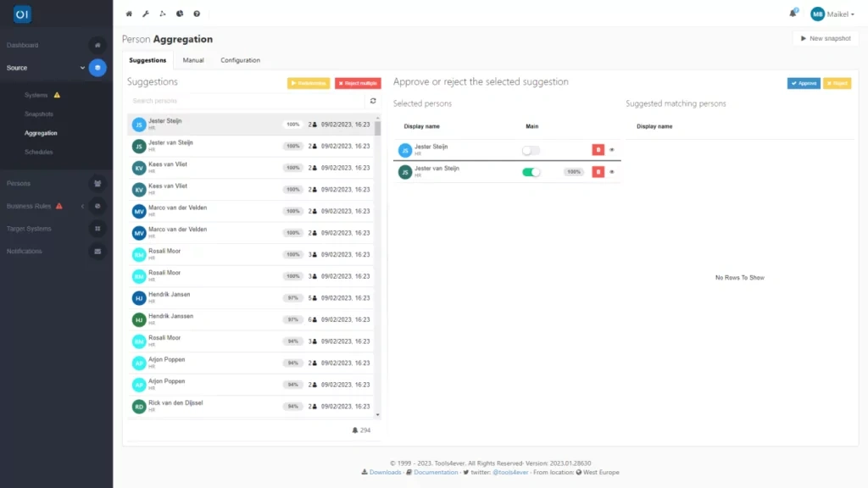Screen dimensions: 868x488
Task: Select the wrench tool icon in the toolbar
Action: coord(146,14)
